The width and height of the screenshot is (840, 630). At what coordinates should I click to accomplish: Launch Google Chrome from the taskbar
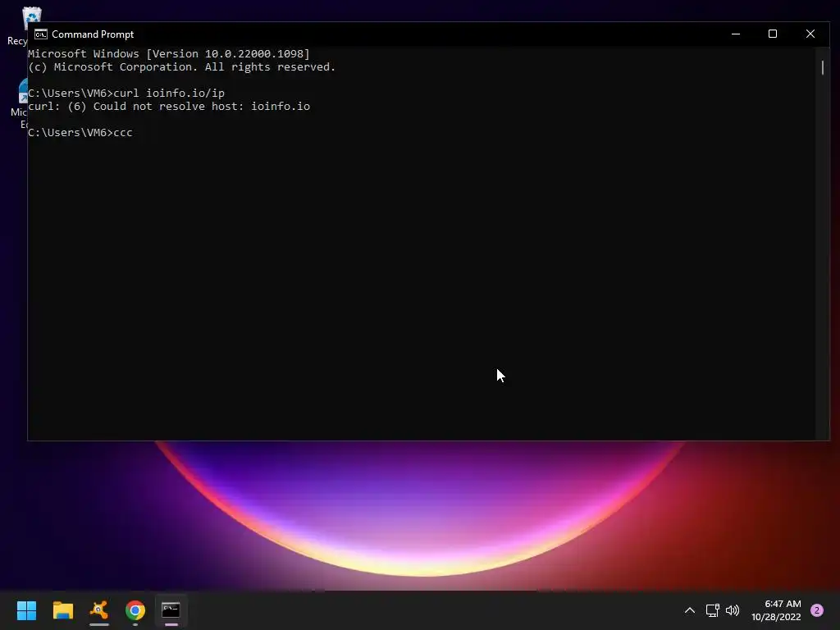coord(135,610)
